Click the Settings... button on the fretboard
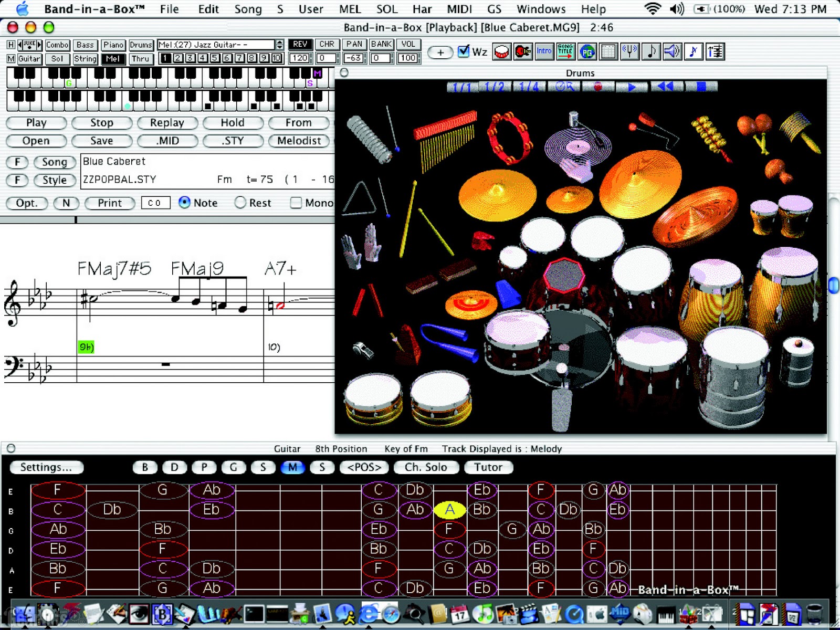Viewport: 840px width, 630px height. [x=46, y=467]
